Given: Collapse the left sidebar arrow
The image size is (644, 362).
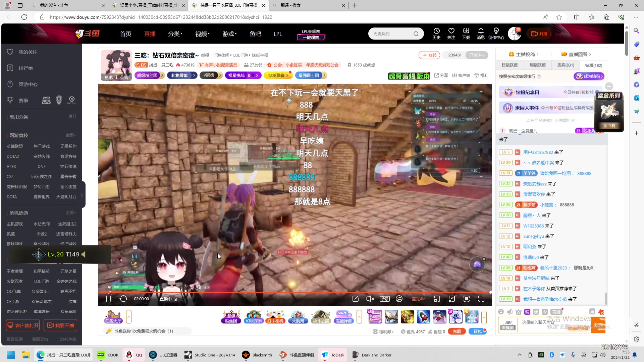Looking at the screenshot, I should [82, 195].
